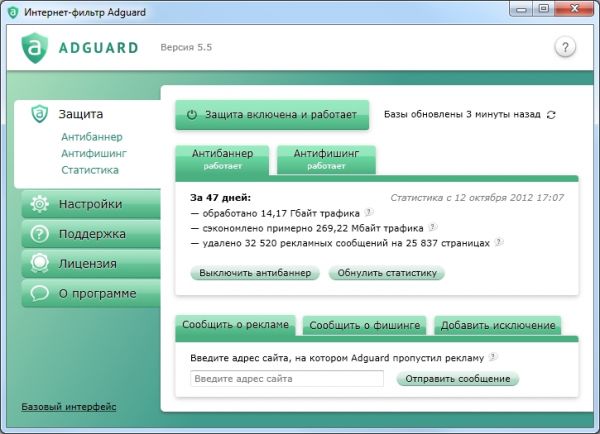Click Антифишинг link under Защита
Viewport: 600px width, 434px height.
(x=94, y=153)
